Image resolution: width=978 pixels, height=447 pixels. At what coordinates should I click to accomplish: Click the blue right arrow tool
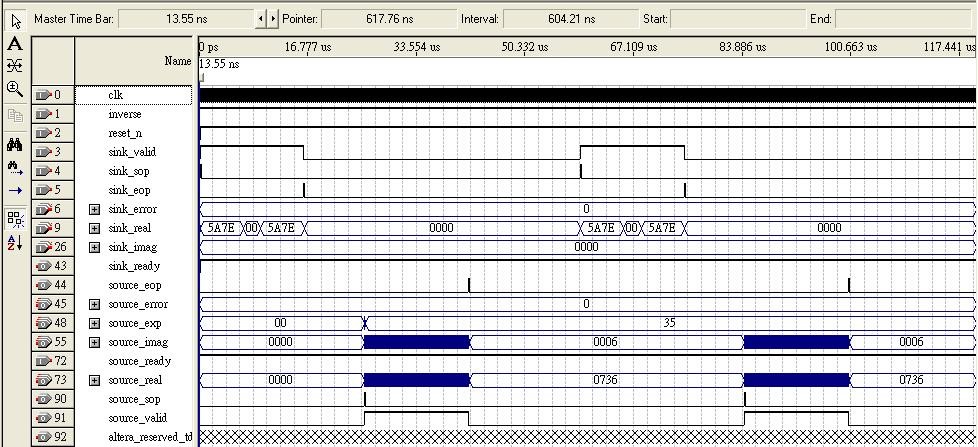tap(15, 190)
